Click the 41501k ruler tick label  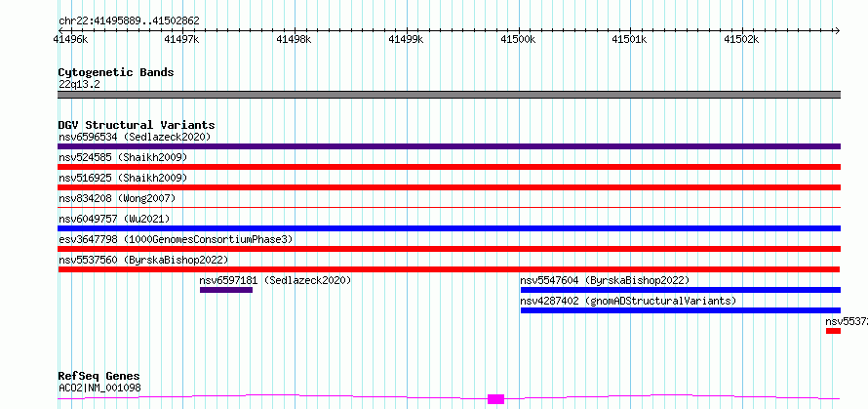[629, 39]
